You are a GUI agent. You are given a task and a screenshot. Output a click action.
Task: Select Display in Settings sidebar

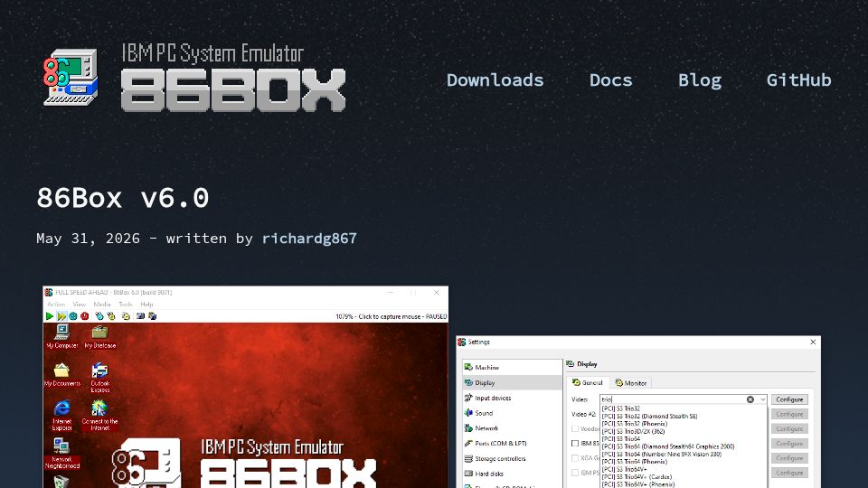tap(512, 382)
